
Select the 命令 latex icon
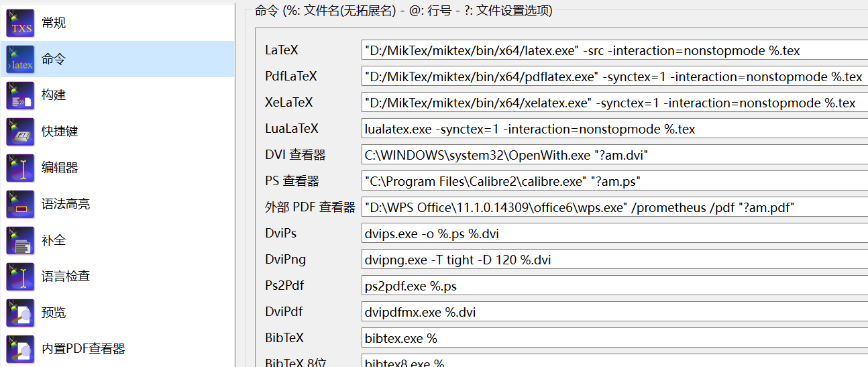pos(20,59)
